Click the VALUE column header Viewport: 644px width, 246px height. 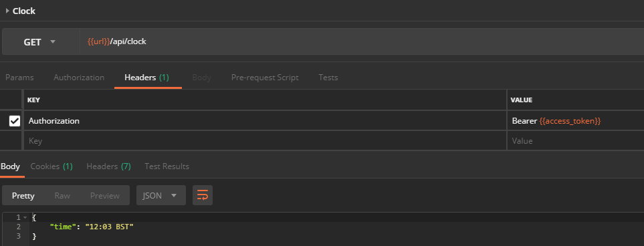(x=521, y=100)
